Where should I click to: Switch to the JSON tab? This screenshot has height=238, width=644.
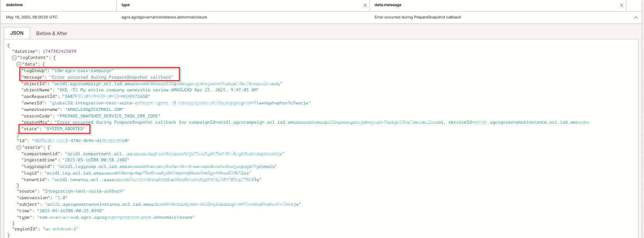click(17, 33)
